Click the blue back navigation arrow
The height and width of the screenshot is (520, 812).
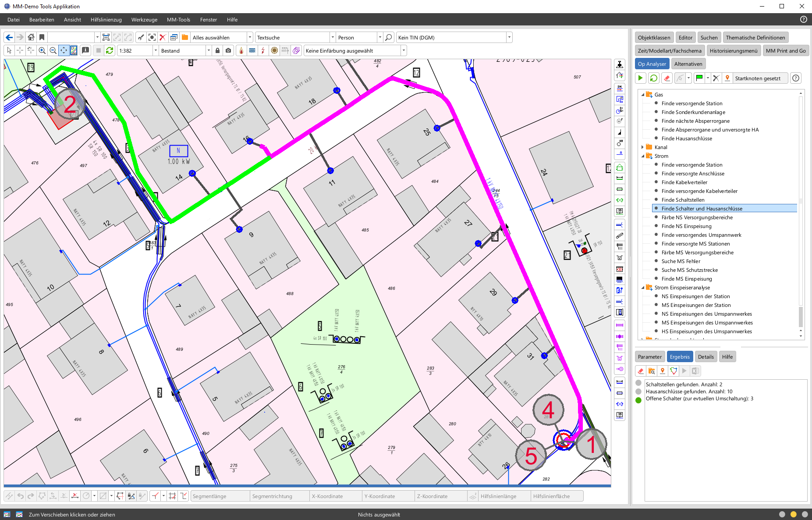click(x=9, y=37)
